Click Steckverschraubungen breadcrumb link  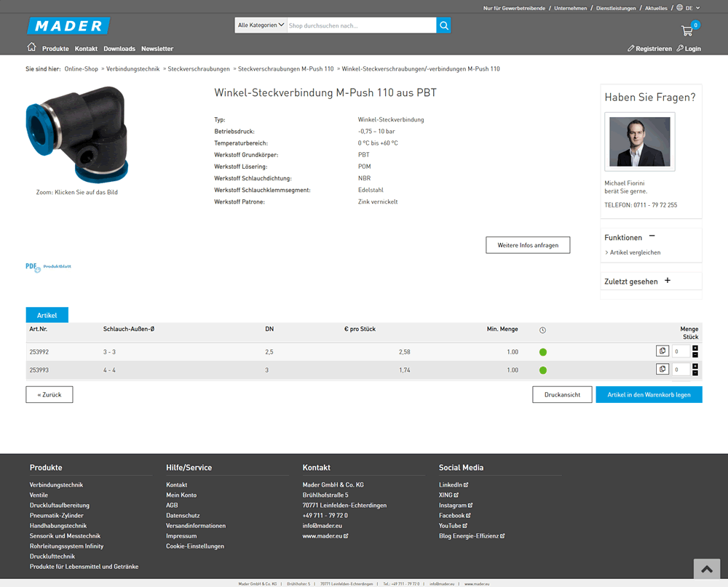tap(199, 68)
